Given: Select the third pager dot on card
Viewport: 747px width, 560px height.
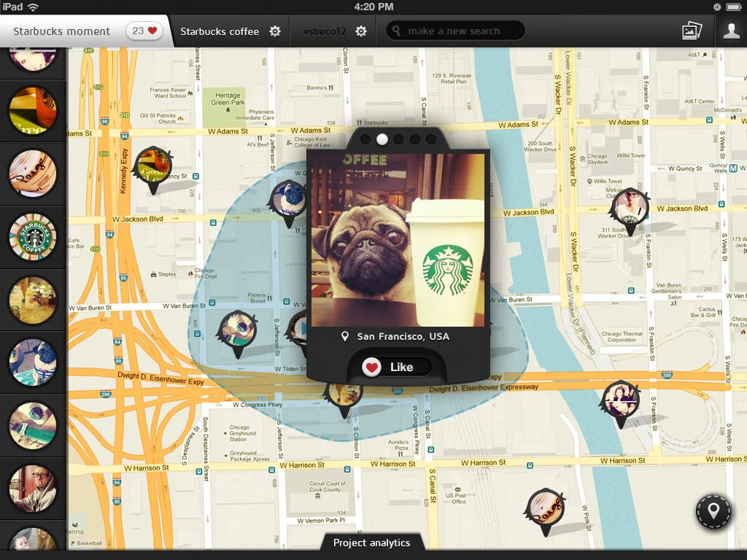Looking at the screenshot, I should click(x=398, y=139).
